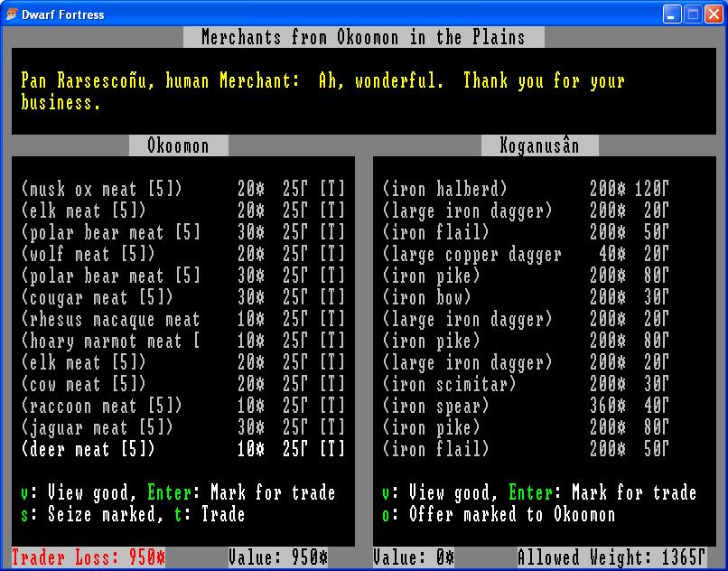Viewport: 728px width, 571px height.
Task: Click the Koganusân 'Value: 0☼' total
Action: pyautogui.click(x=414, y=557)
